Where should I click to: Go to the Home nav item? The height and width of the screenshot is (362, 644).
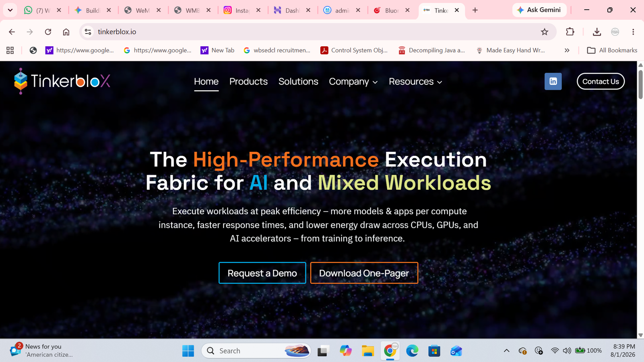[x=206, y=82]
